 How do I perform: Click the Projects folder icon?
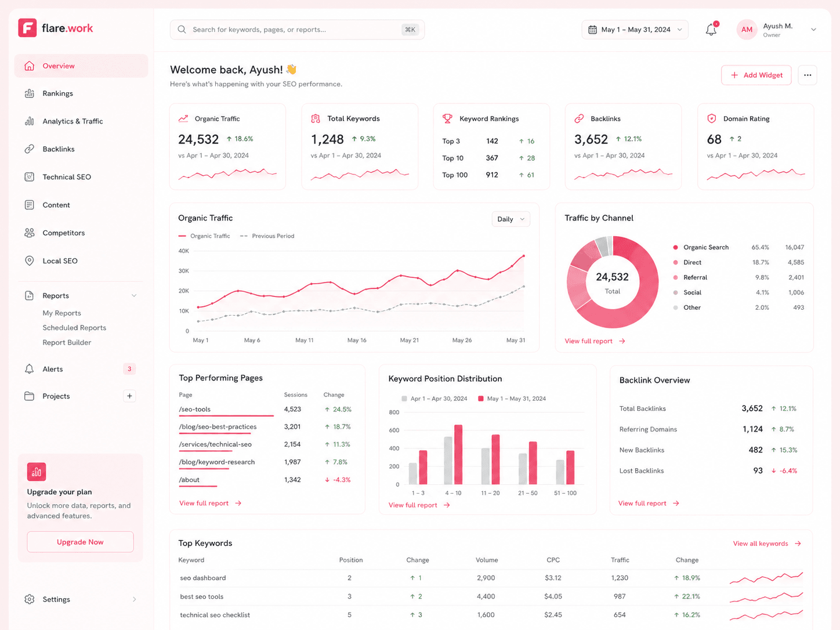(30, 396)
